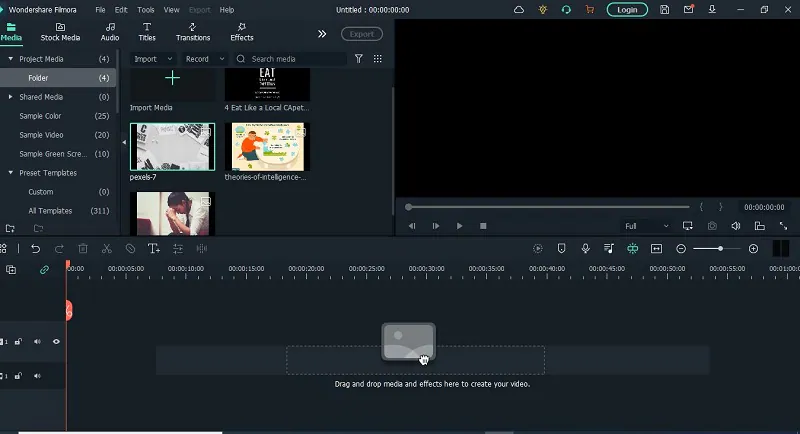This screenshot has width=800, height=434.
Task: Select the theories-of-intelligence thumbnail
Action: 267,147
